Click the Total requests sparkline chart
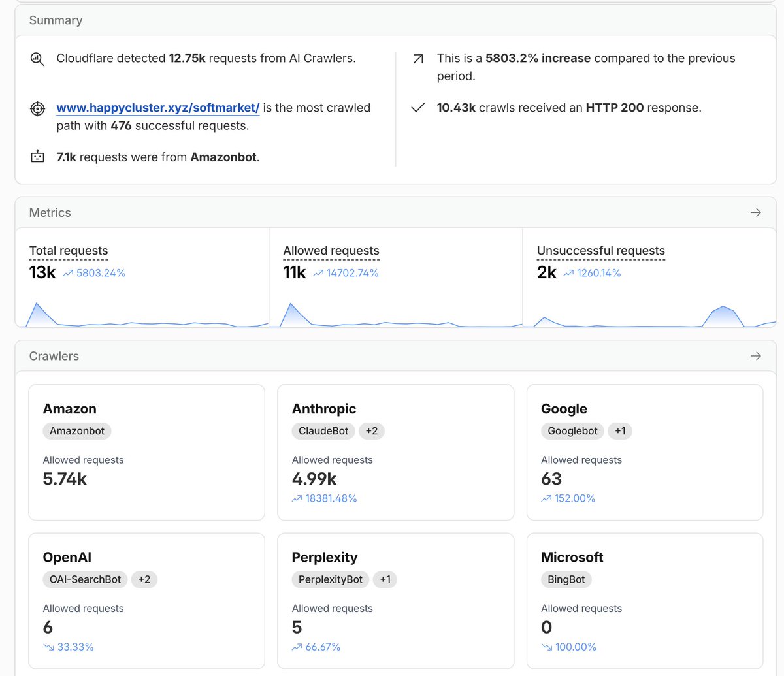 pos(142,314)
